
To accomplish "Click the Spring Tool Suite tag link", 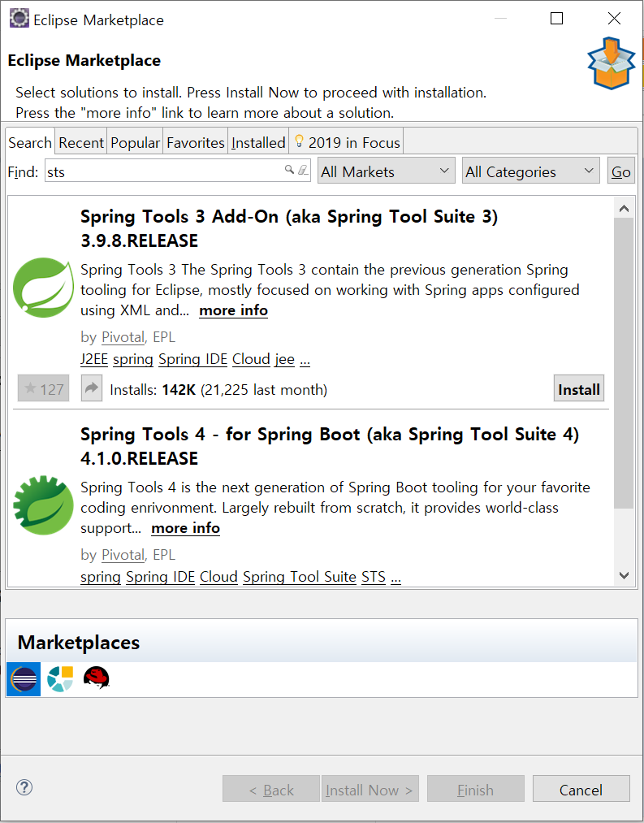I will pos(300,577).
